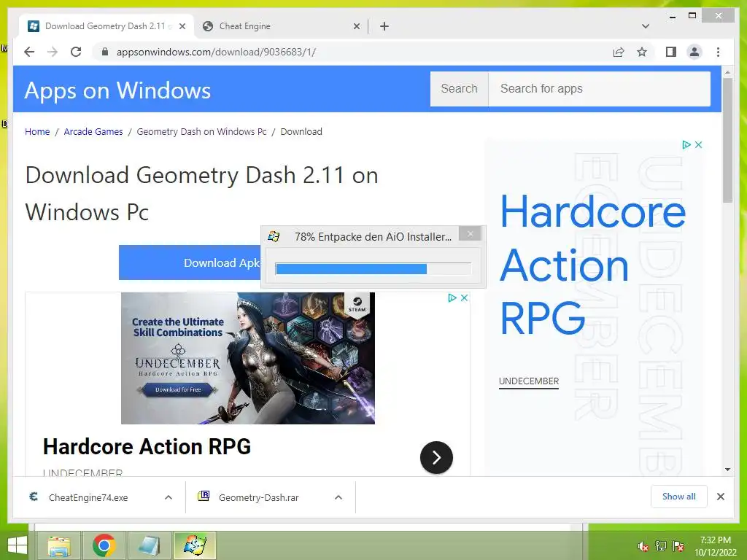Bookmark this page with the star icon
This screenshot has width=747, height=560.
642,52
